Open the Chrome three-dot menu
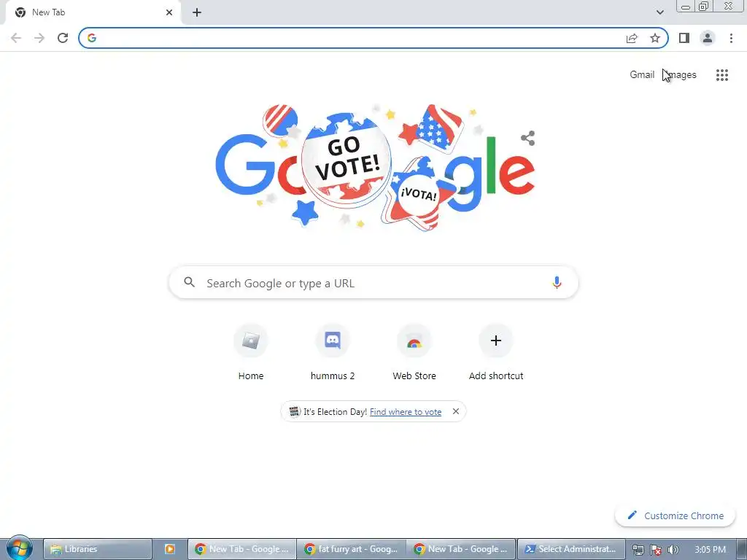 [731, 38]
